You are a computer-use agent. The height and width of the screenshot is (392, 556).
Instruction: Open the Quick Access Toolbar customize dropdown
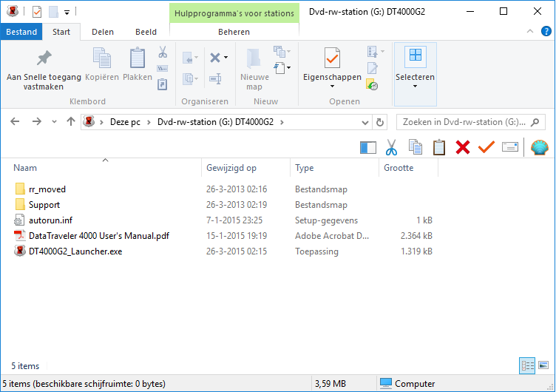[67, 13]
